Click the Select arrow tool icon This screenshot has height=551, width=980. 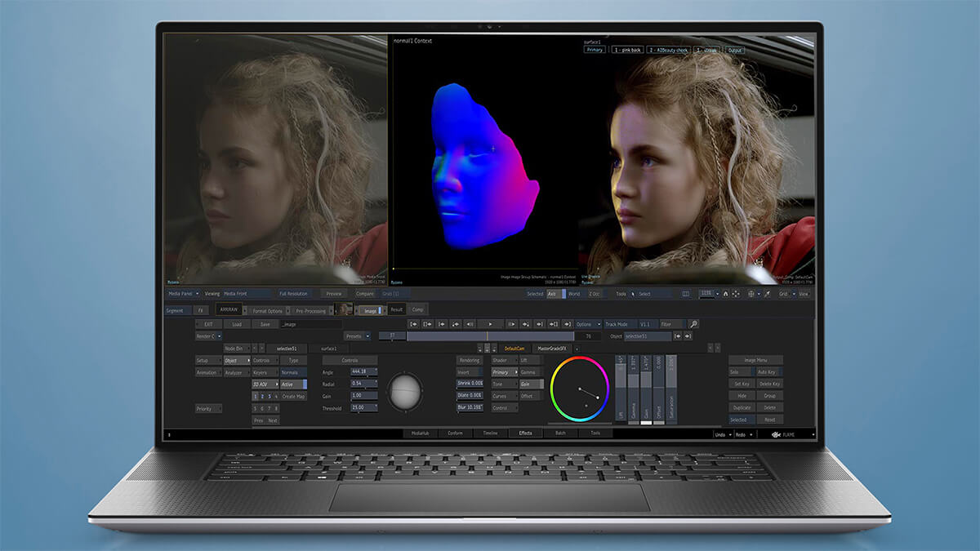pos(633,294)
